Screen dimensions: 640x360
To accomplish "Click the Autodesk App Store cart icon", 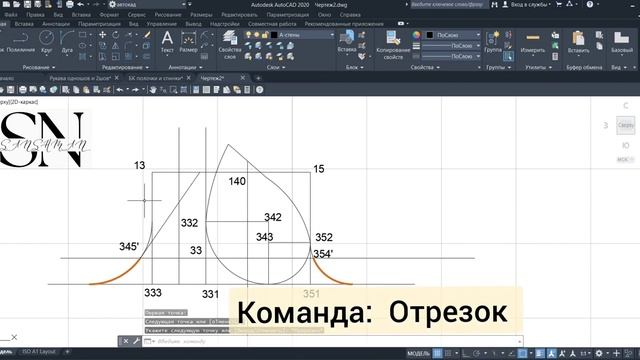I will (x=559, y=4).
